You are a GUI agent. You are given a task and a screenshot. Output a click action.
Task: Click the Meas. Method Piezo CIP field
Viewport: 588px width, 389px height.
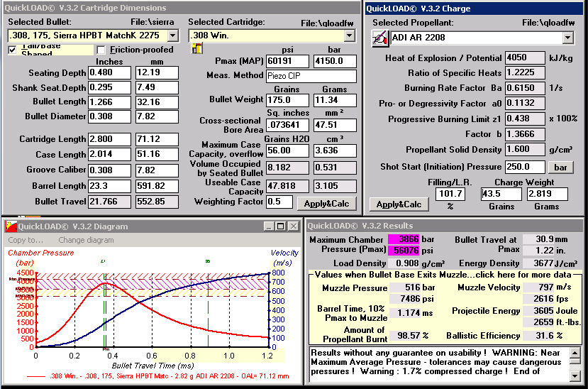click(x=311, y=76)
